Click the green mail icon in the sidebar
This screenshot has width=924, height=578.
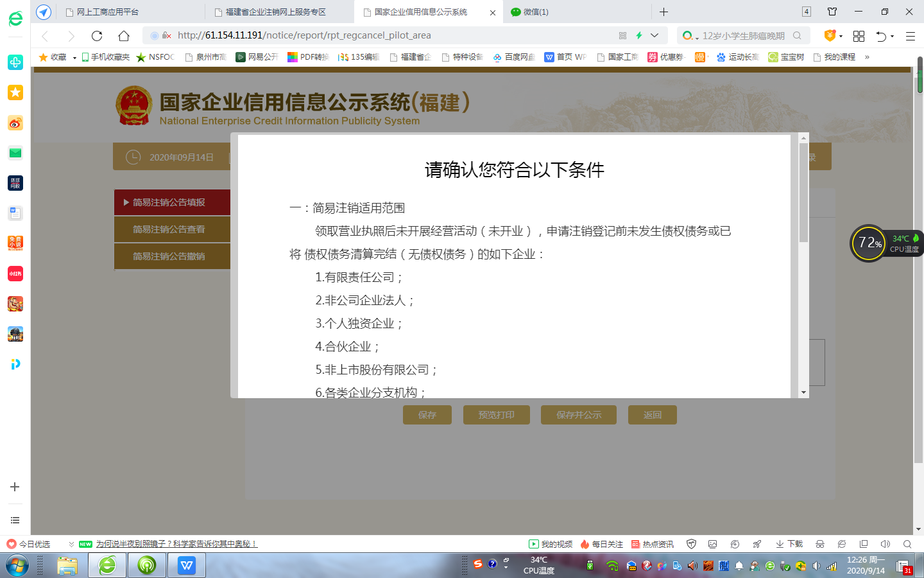pyautogui.click(x=15, y=153)
